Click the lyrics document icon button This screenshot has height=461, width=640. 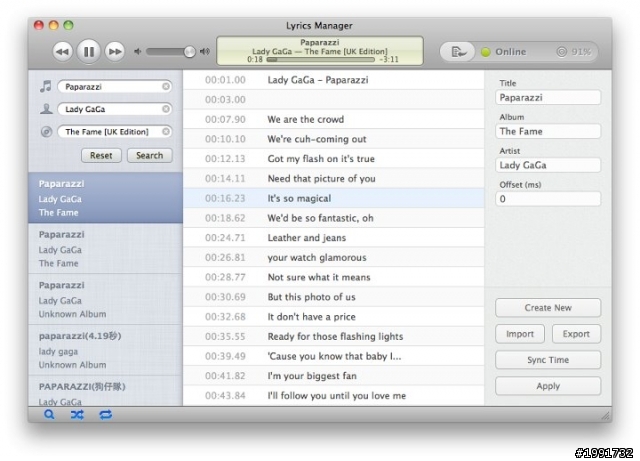458,52
